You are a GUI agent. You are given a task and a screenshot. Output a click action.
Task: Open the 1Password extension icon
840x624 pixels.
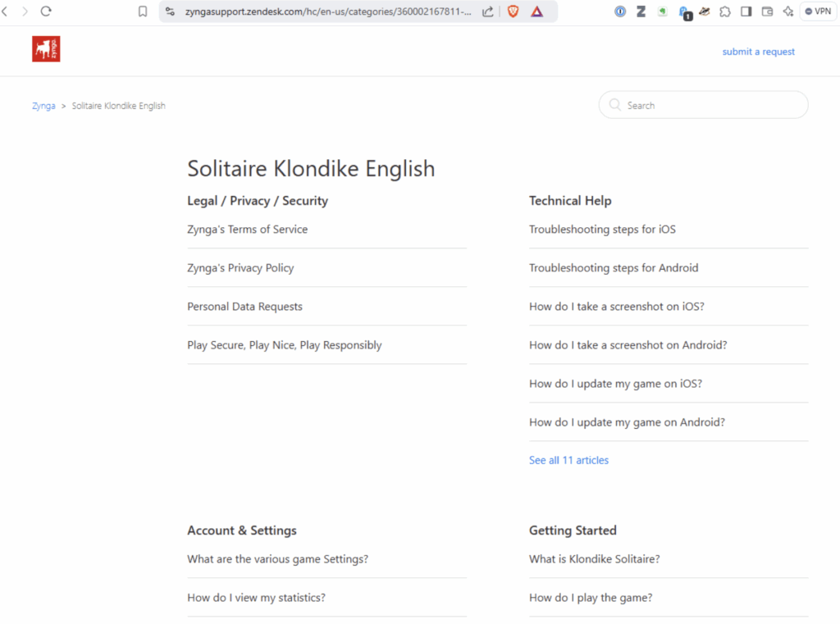(620, 11)
